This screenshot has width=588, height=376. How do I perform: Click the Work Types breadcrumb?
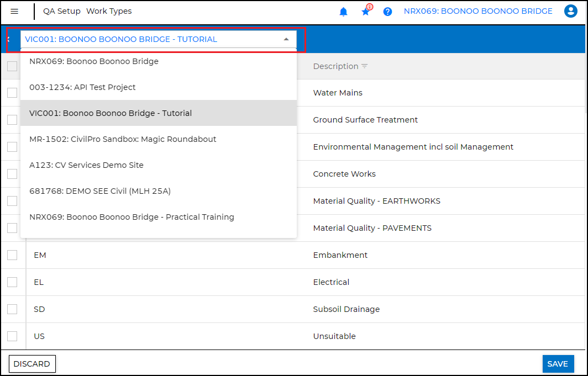109,11
